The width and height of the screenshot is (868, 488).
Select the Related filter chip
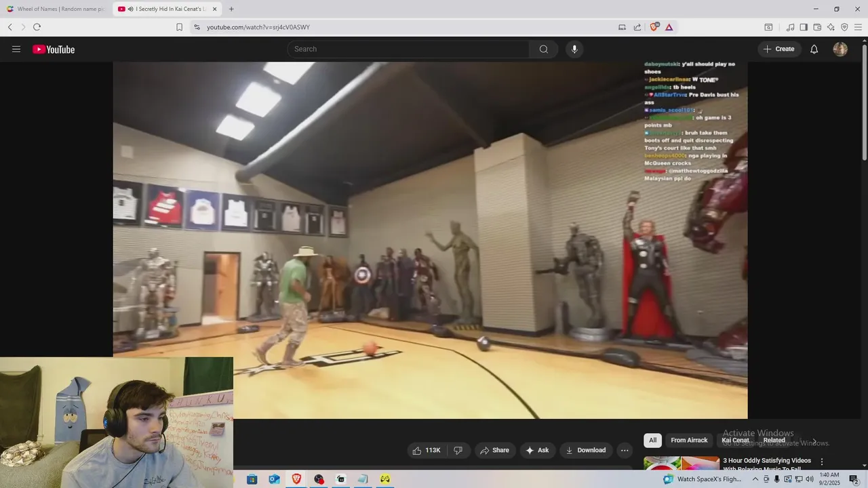(x=774, y=440)
